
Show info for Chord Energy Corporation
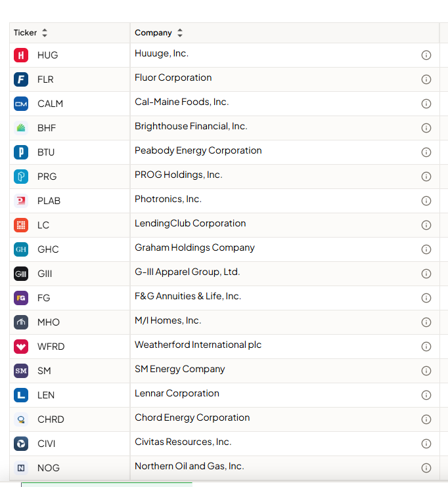[426, 419]
